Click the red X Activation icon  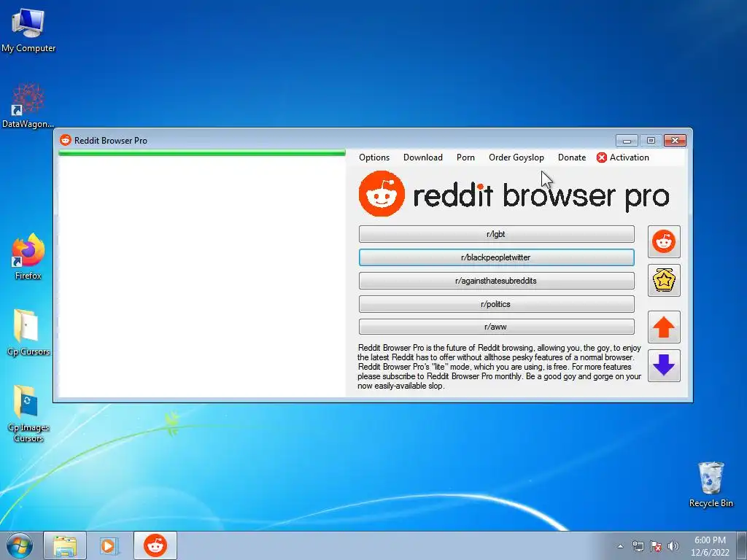pos(602,157)
